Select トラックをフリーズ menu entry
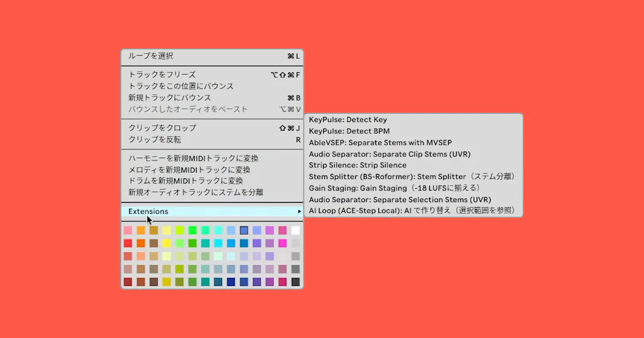 tap(212, 75)
